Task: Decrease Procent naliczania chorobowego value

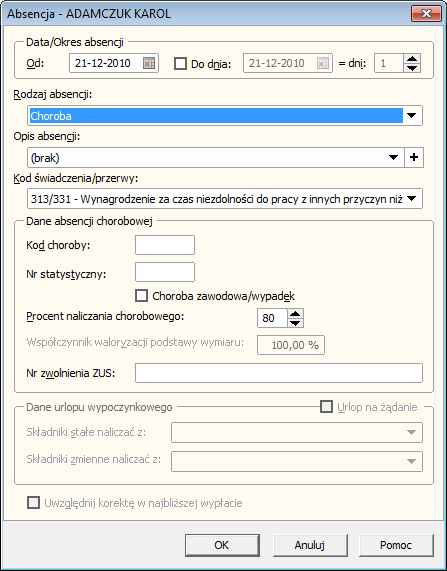Action: [295, 323]
